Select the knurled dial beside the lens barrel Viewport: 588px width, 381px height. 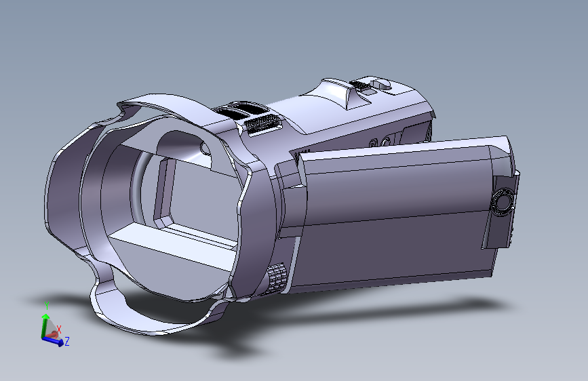click(277, 277)
